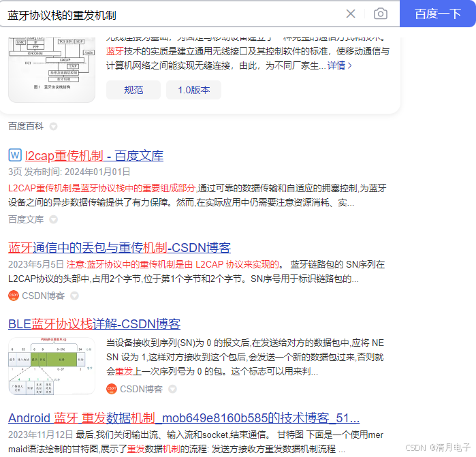The height and width of the screenshot is (457, 476).
Task: Open the Bluetooth protocol stack diagram thumbnail
Action: pos(52,69)
